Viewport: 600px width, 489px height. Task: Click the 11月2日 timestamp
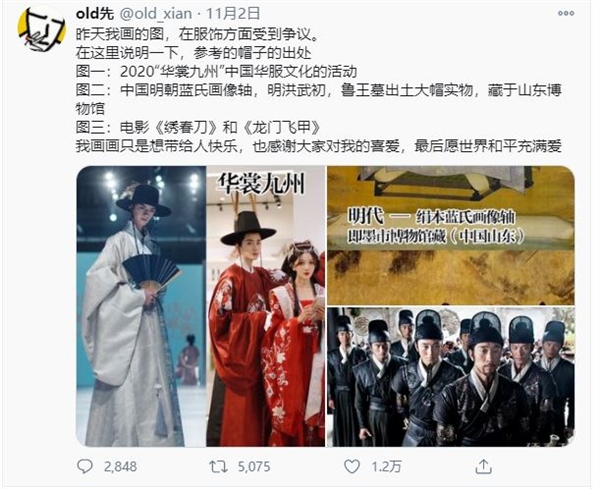[233, 14]
